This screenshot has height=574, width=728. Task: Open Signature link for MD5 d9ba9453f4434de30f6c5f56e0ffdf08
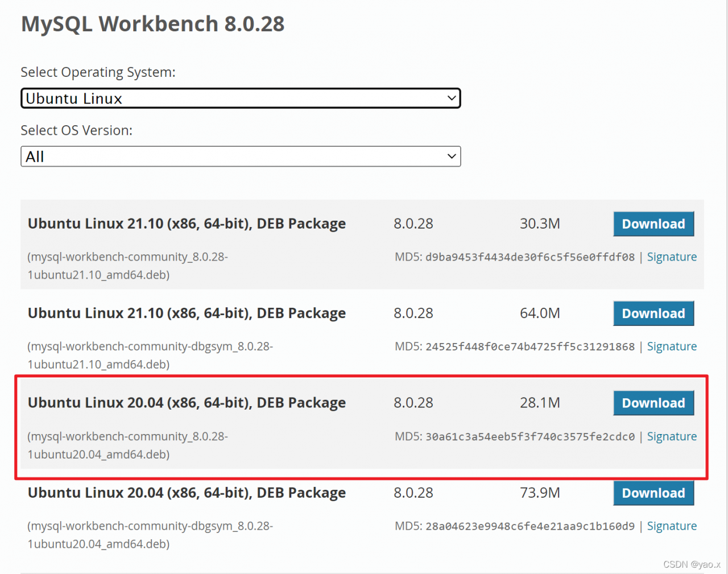[x=672, y=257]
